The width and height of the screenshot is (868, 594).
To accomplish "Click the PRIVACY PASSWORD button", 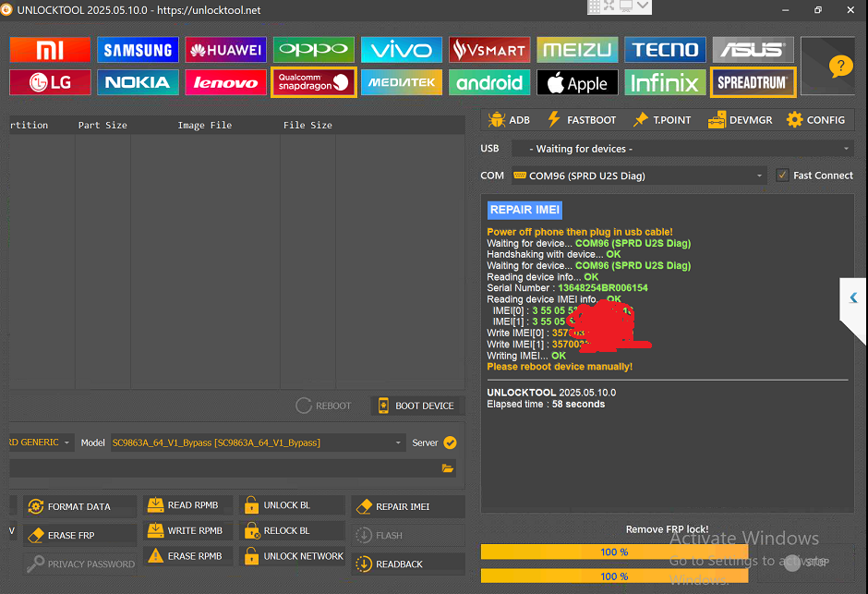I will click(x=79, y=564).
